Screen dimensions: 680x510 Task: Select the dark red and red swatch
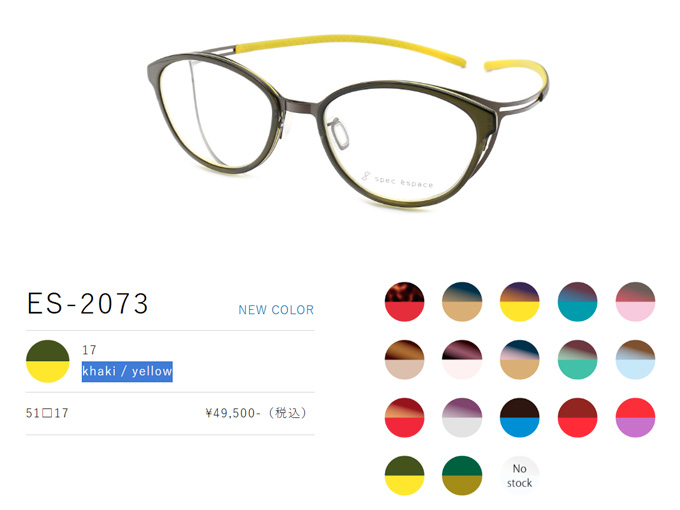[577, 418]
